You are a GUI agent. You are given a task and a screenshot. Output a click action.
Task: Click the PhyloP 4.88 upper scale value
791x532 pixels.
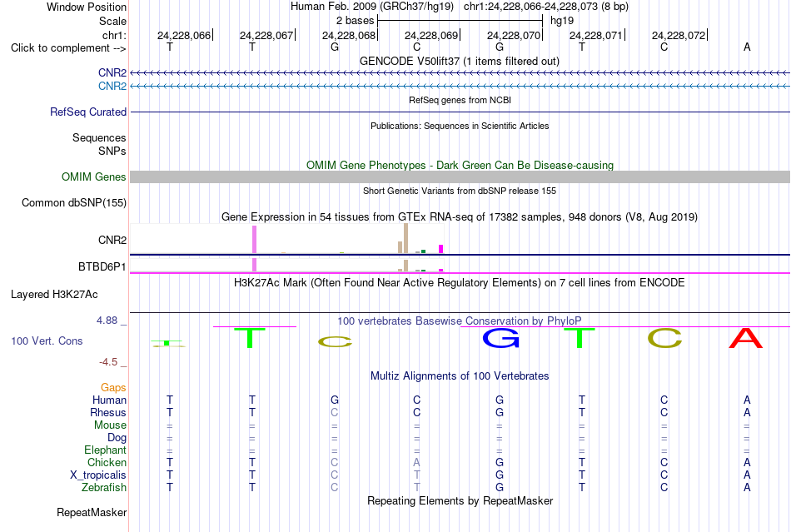coord(107,321)
